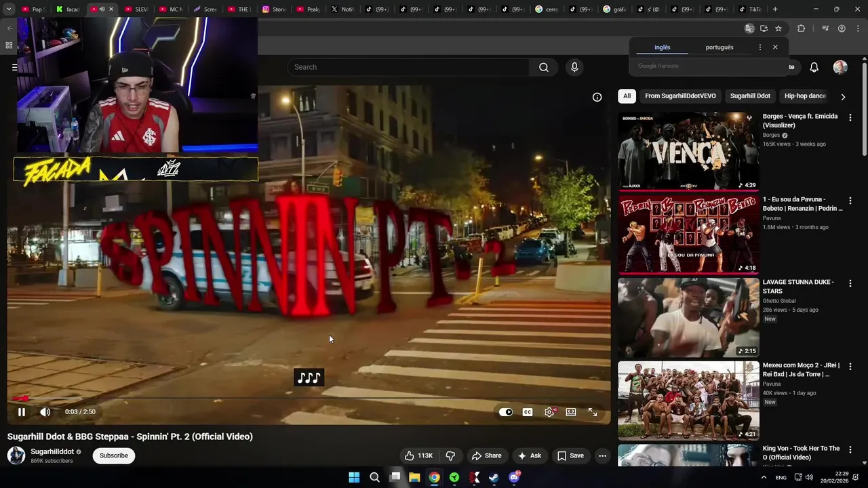Open Windows taskbar search
This screenshot has height=488, width=868.
click(x=374, y=477)
